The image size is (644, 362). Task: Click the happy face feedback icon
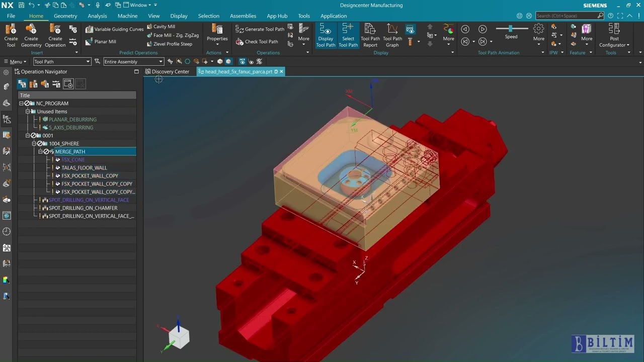[x=520, y=16]
